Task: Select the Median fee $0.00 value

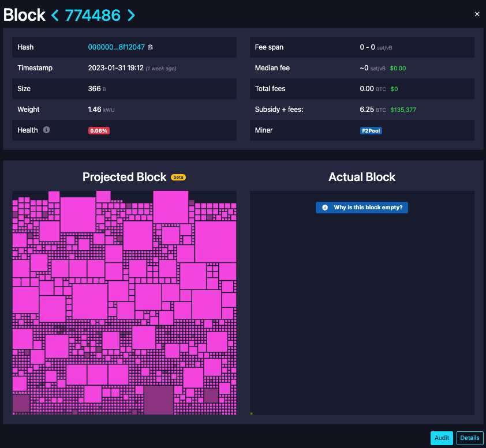Action: pyautogui.click(x=398, y=68)
